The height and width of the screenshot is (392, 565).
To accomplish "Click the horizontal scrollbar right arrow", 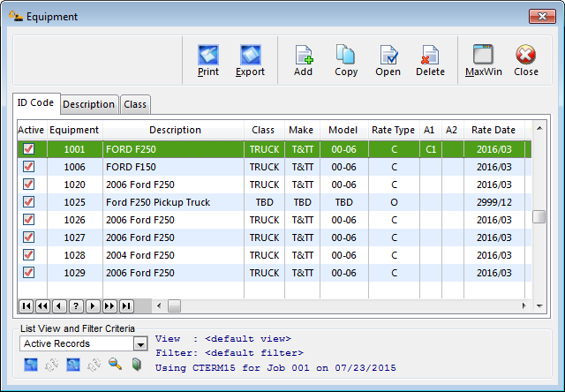I will coord(524,306).
